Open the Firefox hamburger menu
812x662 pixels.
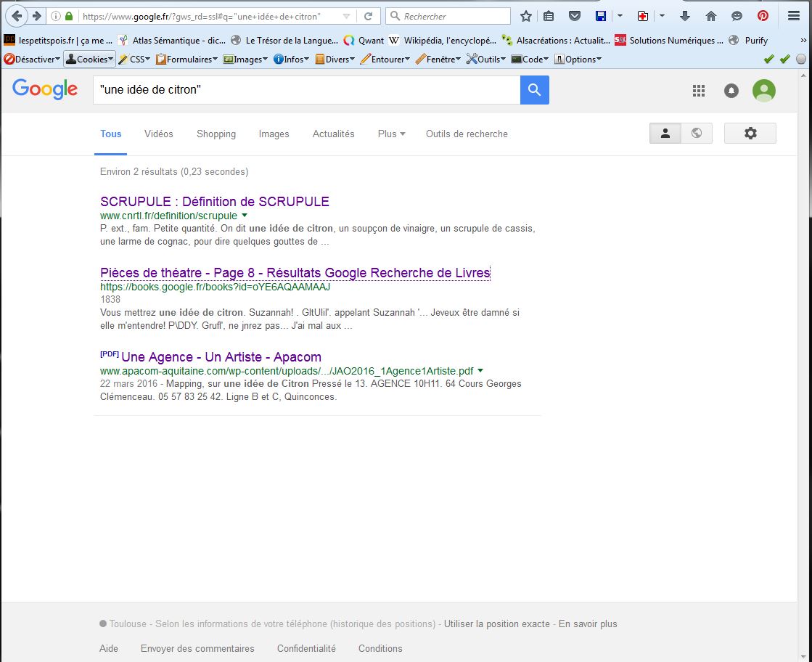click(793, 16)
